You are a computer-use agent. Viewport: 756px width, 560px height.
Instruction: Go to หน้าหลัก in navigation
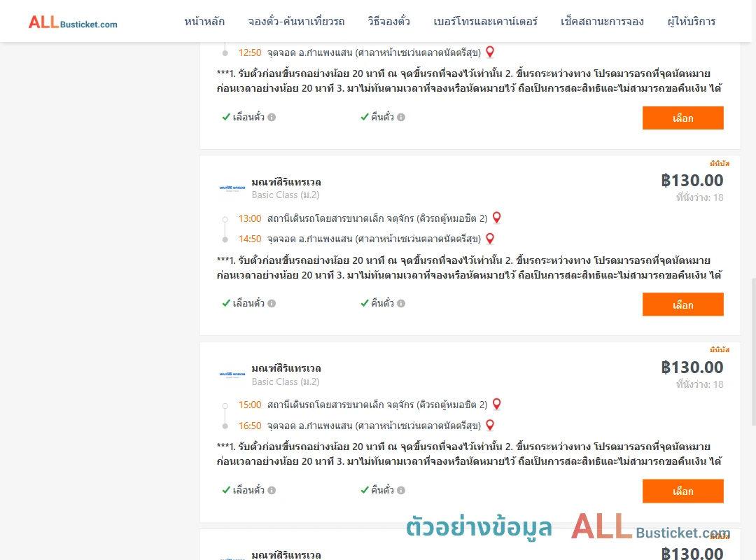pos(204,21)
